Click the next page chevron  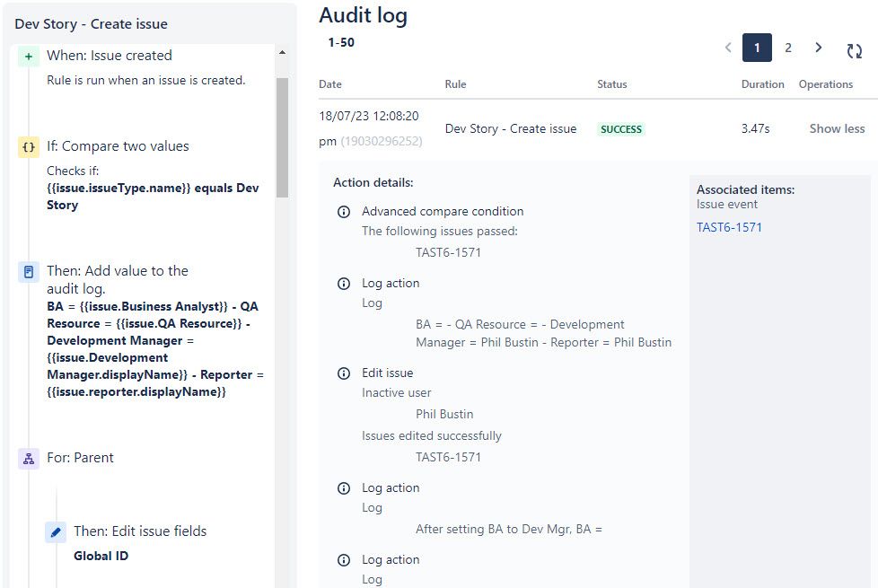click(x=818, y=47)
